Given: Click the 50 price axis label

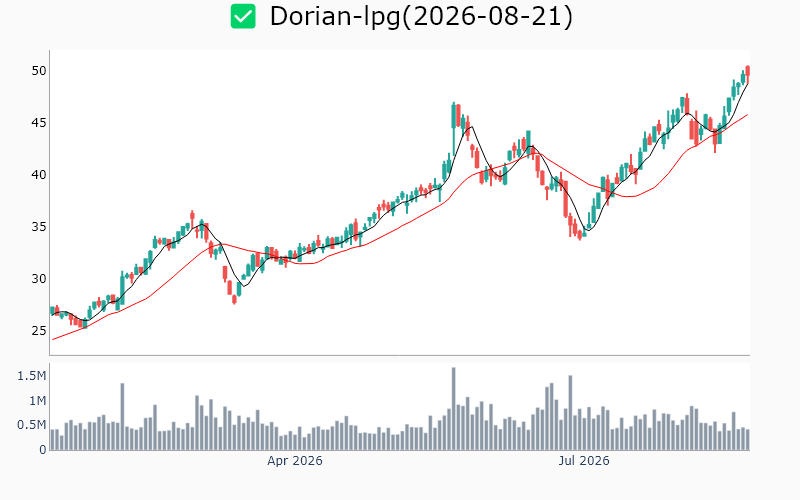Looking at the screenshot, I should pyautogui.click(x=39, y=71).
